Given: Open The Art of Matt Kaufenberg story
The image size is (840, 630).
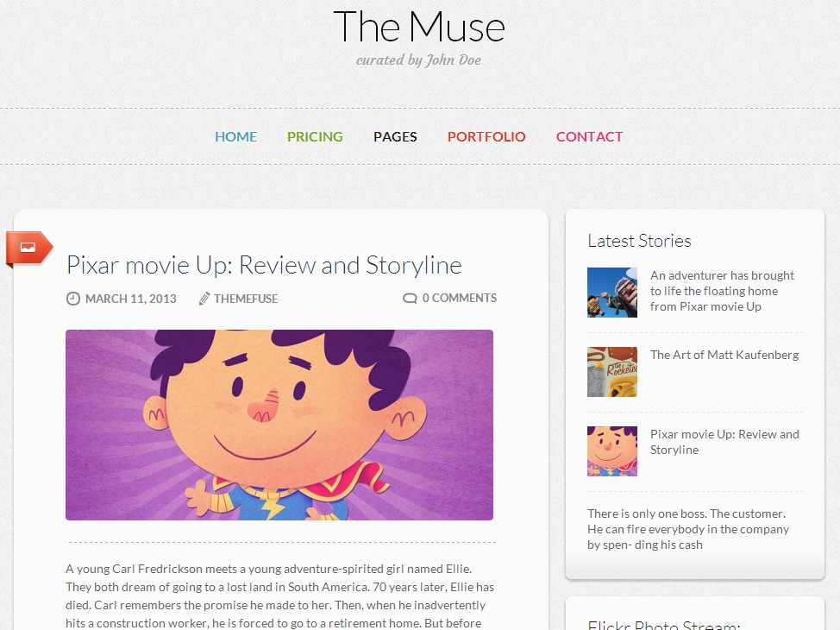Looking at the screenshot, I should [x=724, y=355].
